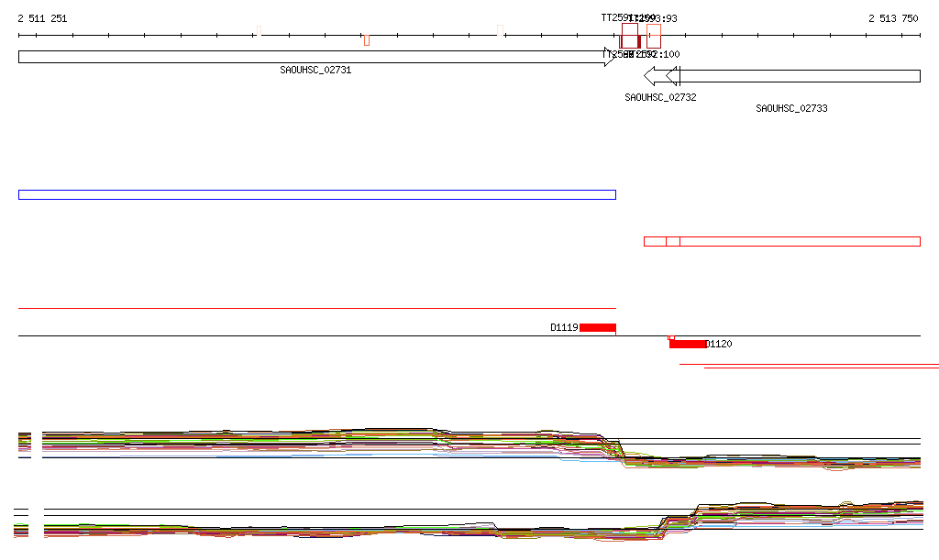Click small orange marker hanging below ruler

(367, 39)
